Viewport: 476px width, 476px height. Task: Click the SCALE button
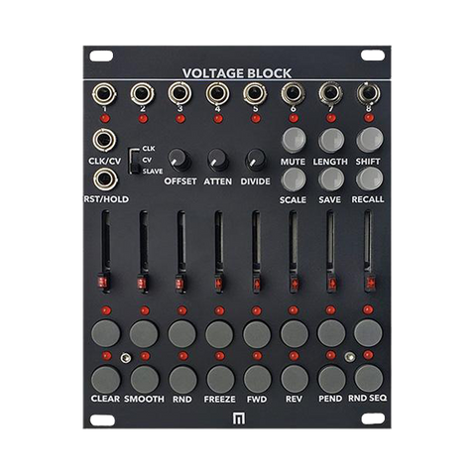point(294,180)
